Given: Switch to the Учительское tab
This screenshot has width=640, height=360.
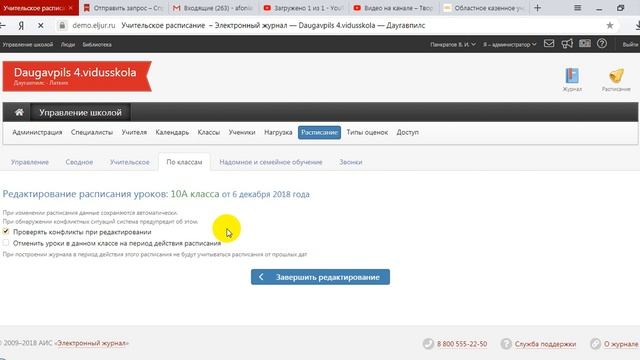Looking at the screenshot, I should (129, 162).
